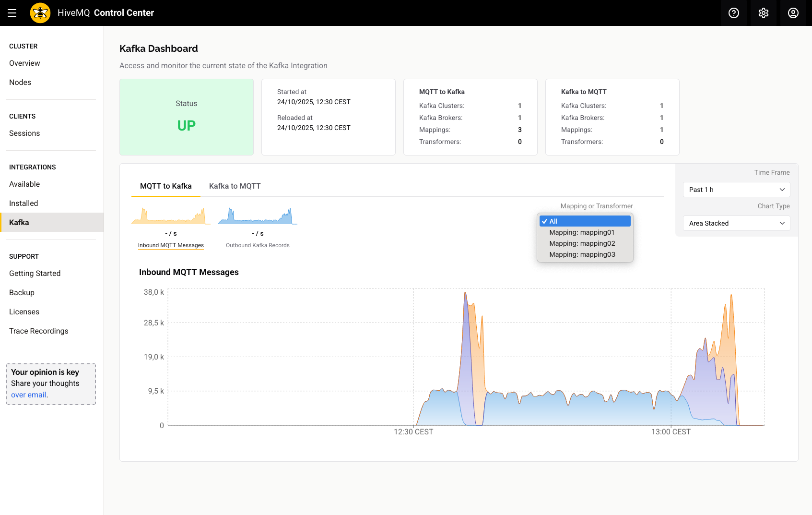Click the green Status UP panel
Screen dimensions: 812x515
click(186, 117)
